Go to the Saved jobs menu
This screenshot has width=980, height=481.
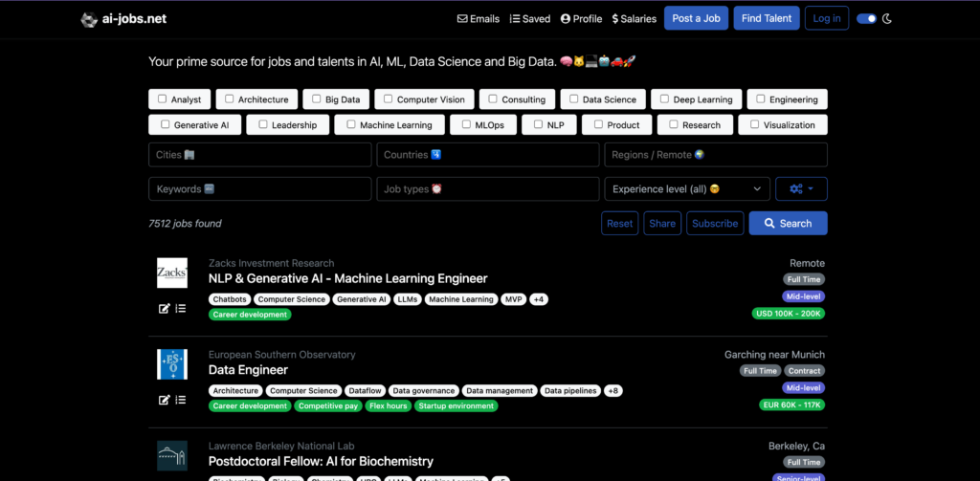pyautogui.click(x=530, y=18)
